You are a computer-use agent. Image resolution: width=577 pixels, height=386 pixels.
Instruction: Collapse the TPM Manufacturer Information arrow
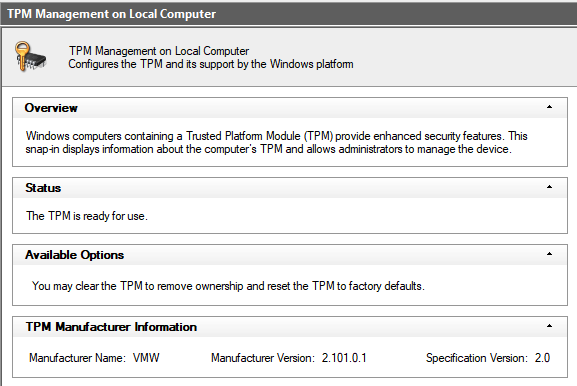click(x=549, y=326)
